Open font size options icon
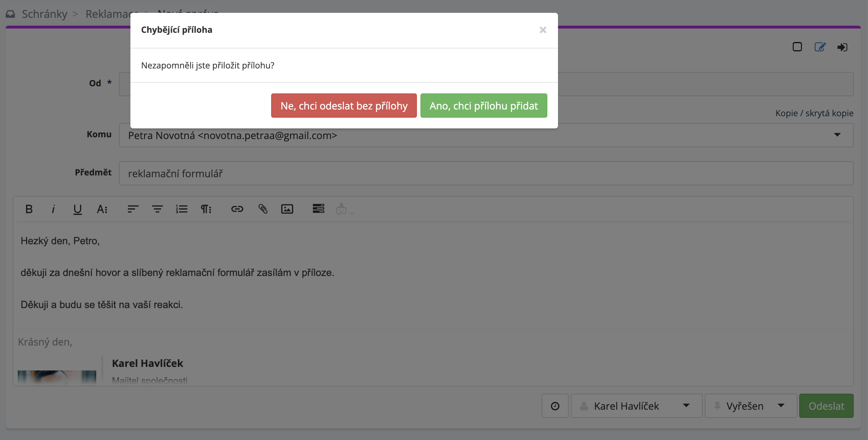The image size is (868, 440). pos(102,209)
